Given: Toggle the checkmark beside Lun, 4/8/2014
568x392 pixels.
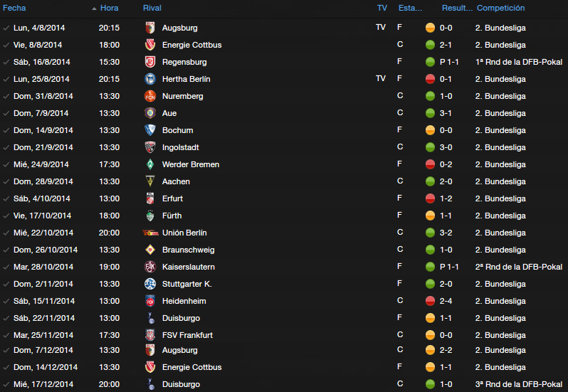Looking at the screenshot, I should point(6,28).
